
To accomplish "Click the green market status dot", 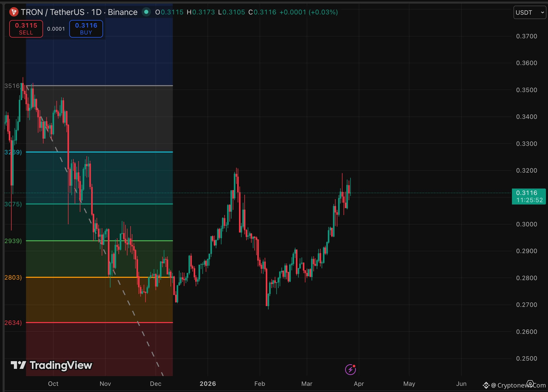I will pyautogui.click(x=146, y=12).
